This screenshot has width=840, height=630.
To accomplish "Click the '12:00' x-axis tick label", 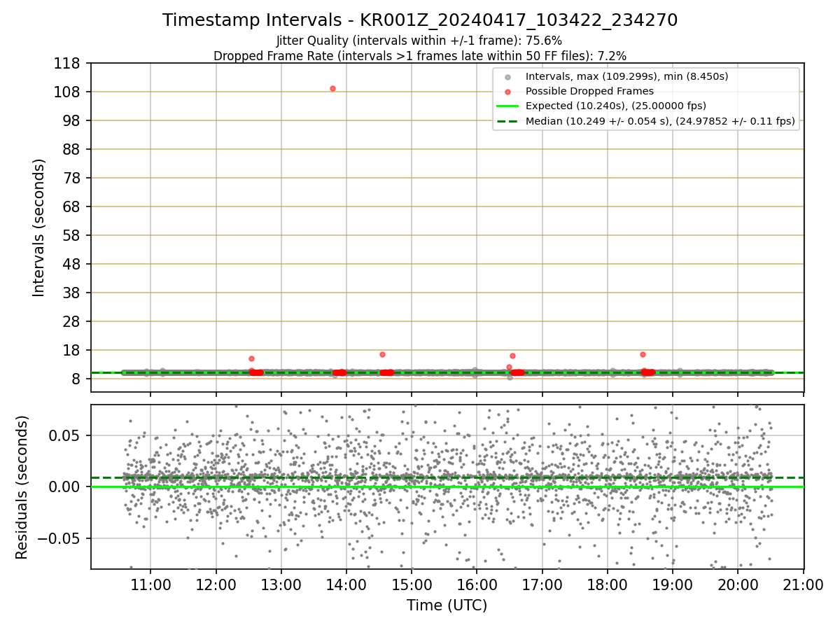I will point(216,585).
